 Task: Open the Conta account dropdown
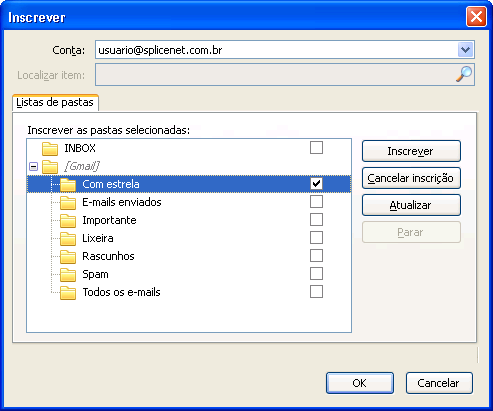click(465, 50)
